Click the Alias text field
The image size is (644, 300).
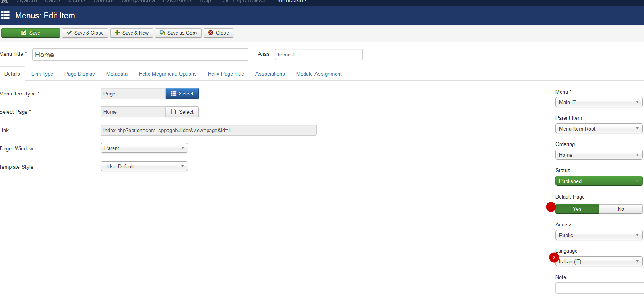pos(318,55)
